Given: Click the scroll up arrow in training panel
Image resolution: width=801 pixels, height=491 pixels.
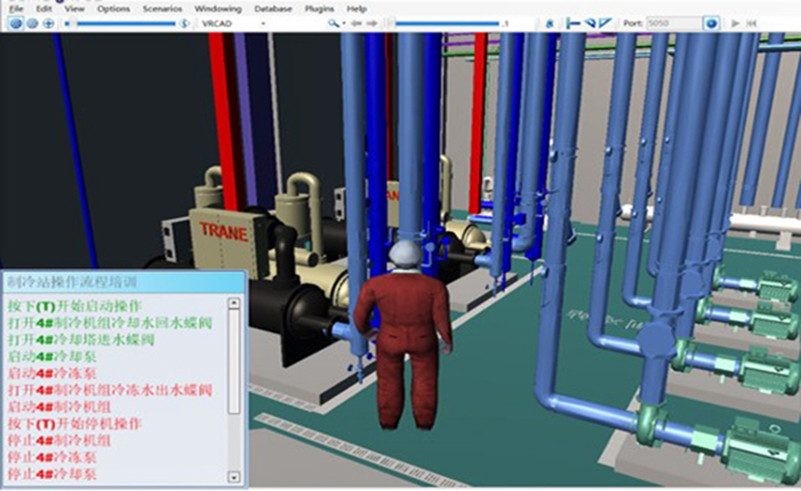Looking at the screenshot, I should pos(234,303).
